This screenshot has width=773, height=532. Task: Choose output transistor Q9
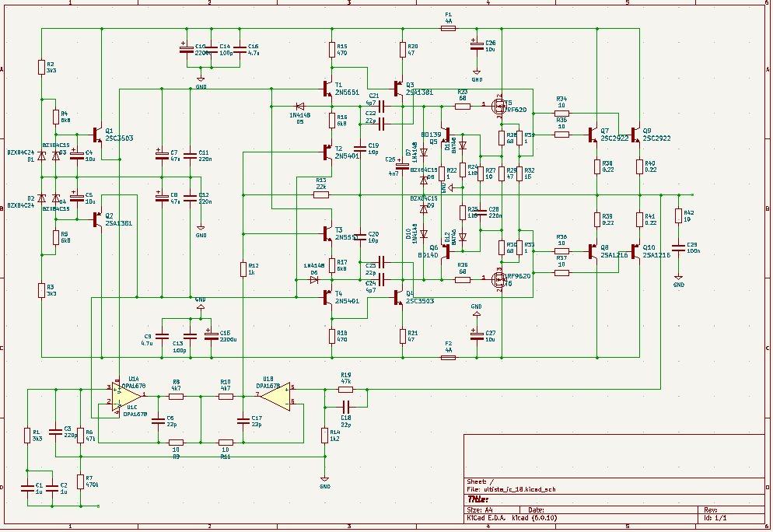(x=635, y=134)
